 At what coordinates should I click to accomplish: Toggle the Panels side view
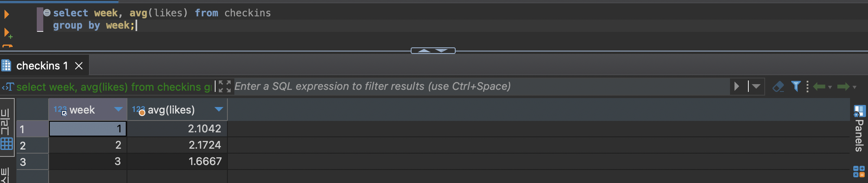coord(859,129)
